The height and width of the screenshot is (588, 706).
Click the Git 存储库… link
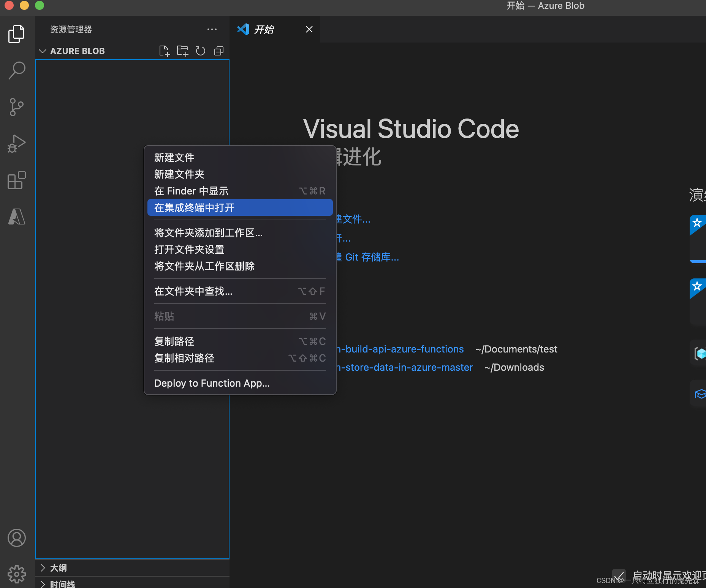[368, 257]
